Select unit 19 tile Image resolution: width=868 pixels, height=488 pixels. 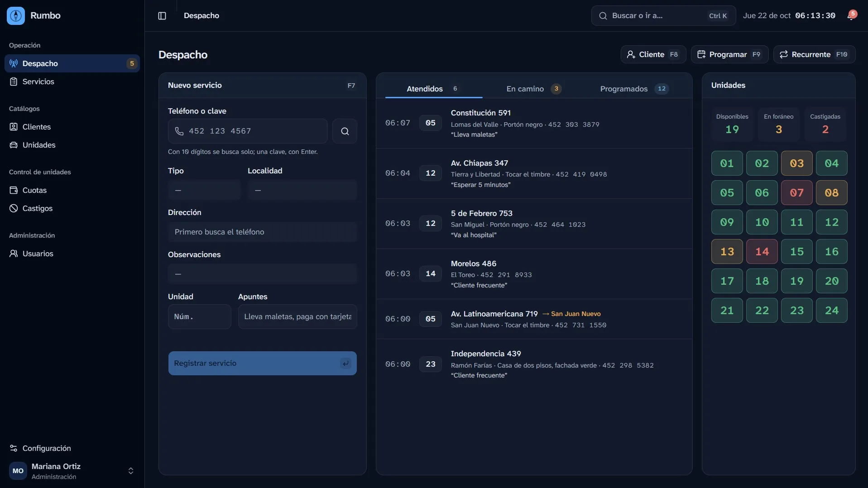[796, 281]
